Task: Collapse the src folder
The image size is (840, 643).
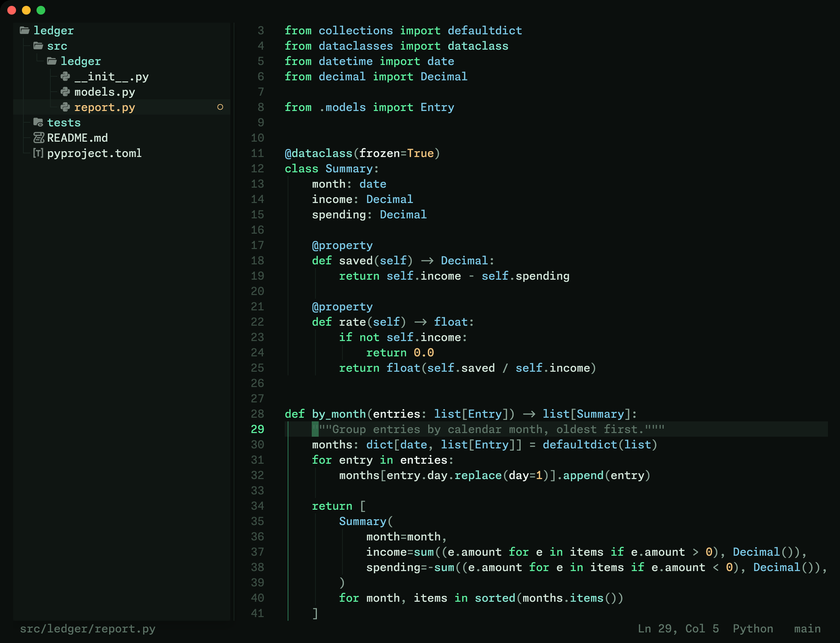Action: [57, 46]
